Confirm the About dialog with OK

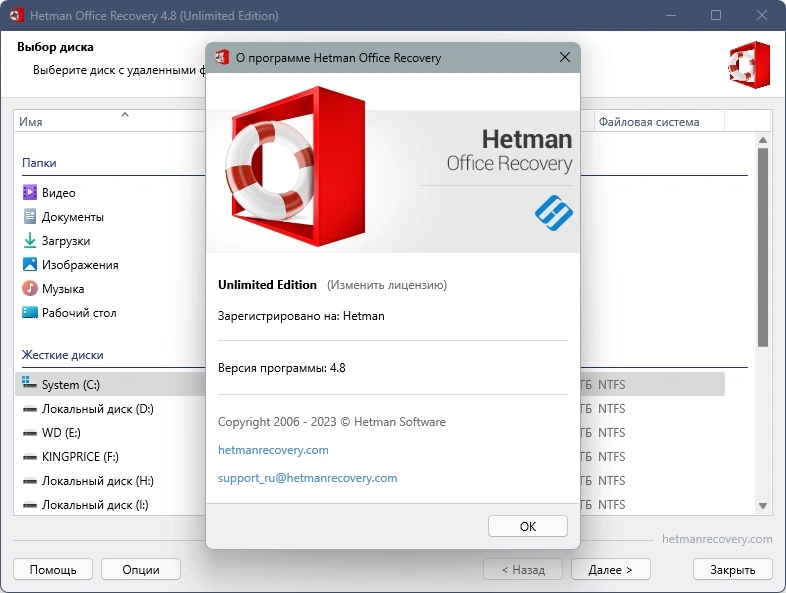pos(528,526)
